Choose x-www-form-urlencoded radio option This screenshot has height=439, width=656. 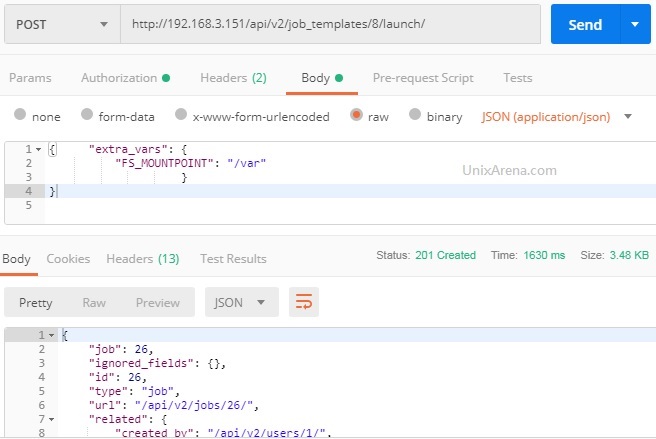(x=181, y=114)
